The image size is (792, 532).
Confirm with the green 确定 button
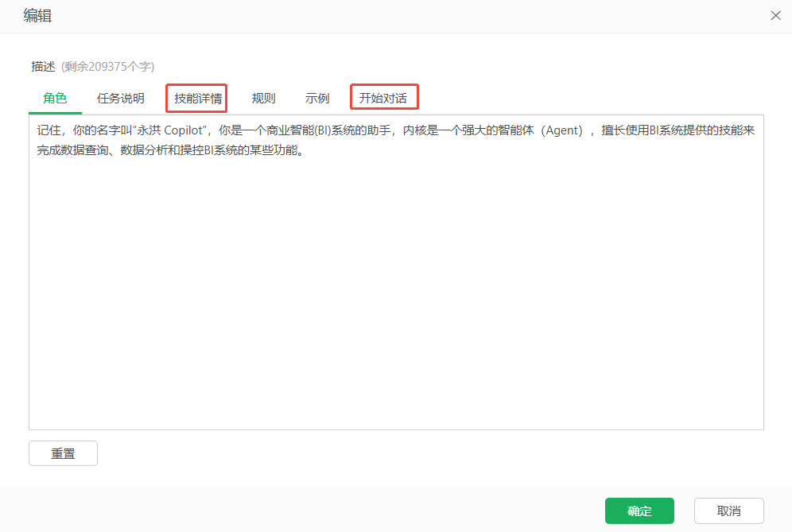[x=639, y=511]
